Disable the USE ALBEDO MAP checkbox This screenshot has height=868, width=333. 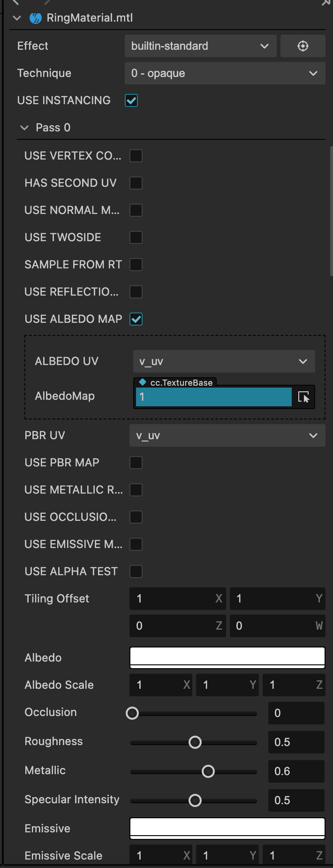pos(136,319)
